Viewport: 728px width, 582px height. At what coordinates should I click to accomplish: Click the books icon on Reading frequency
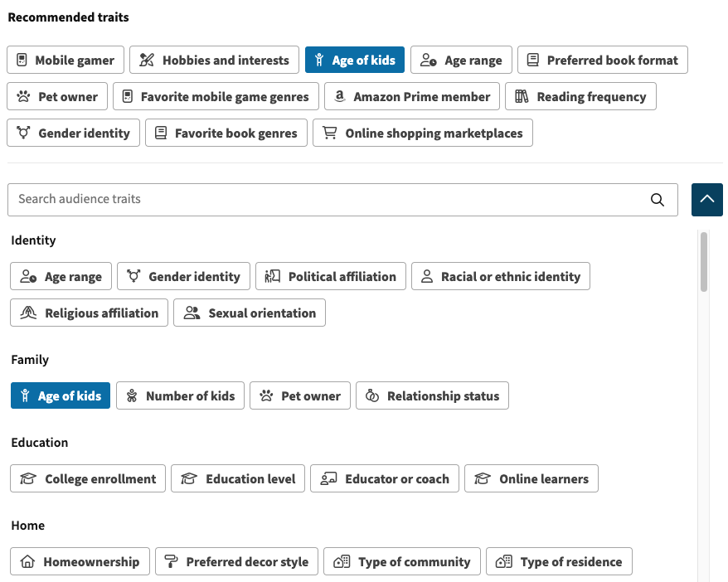point(522,96)
